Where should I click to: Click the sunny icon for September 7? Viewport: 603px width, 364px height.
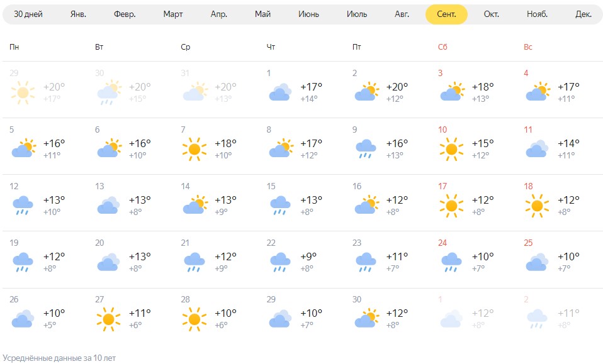[x=194, y=149]
